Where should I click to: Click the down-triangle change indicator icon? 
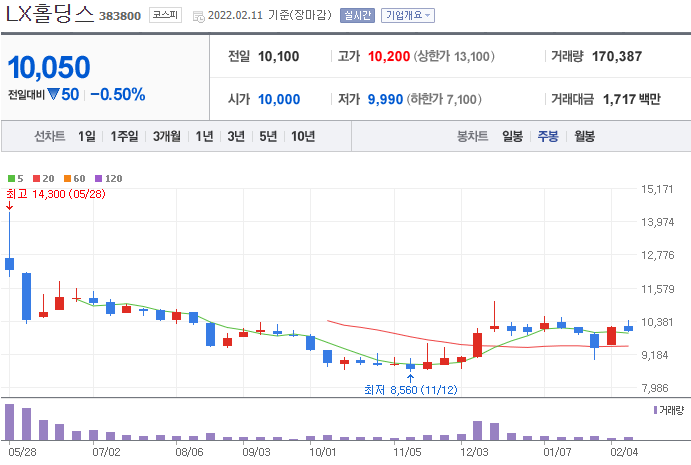[53, 94]
